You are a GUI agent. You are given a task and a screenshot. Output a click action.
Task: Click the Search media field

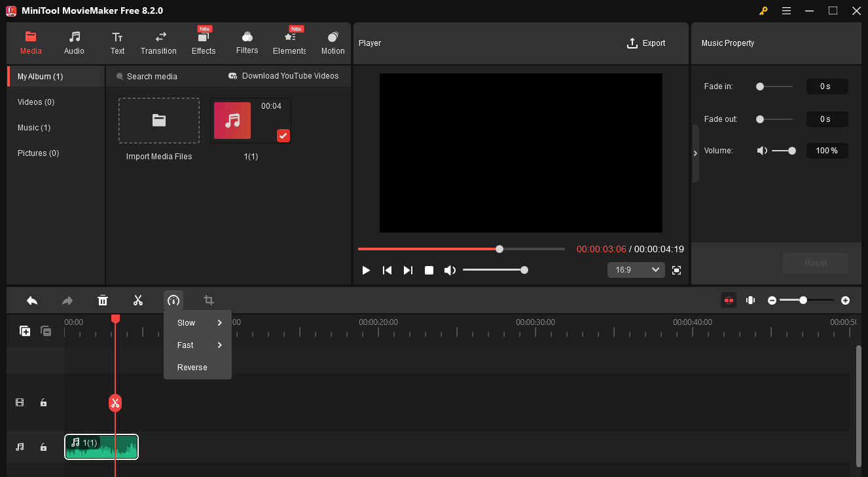coord(151,76)
